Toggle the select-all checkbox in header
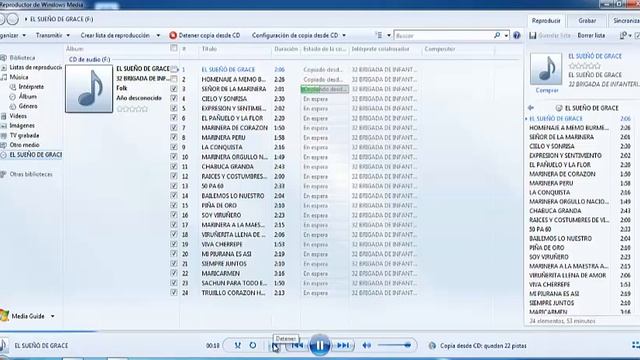The width and height of the screenshot is (640, 360). pyautogui.click(x=173, y=48)
